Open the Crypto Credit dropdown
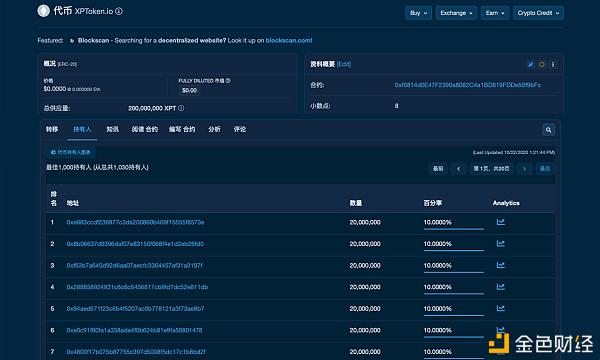600x360 pixels. click(x=538, y=13)
